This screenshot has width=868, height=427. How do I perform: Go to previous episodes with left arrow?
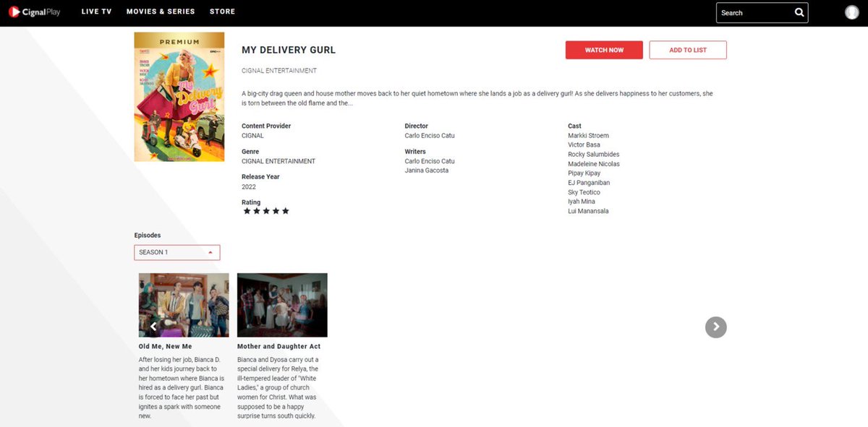point(153,327)
